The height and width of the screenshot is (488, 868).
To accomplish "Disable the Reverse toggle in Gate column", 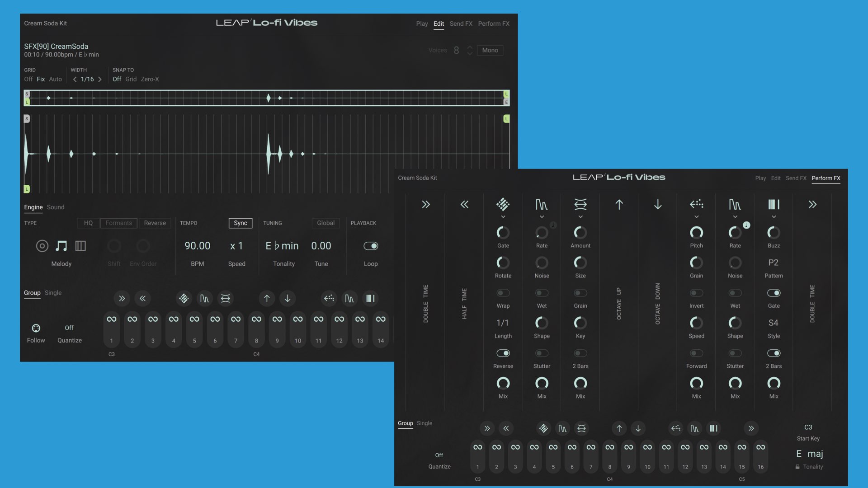I will pos(503,353).
